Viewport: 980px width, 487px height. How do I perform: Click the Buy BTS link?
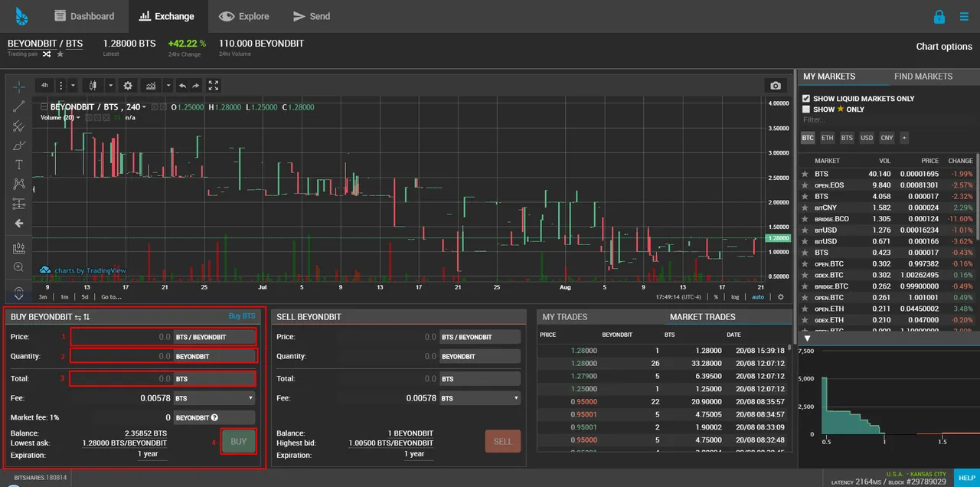pos(242,316)
